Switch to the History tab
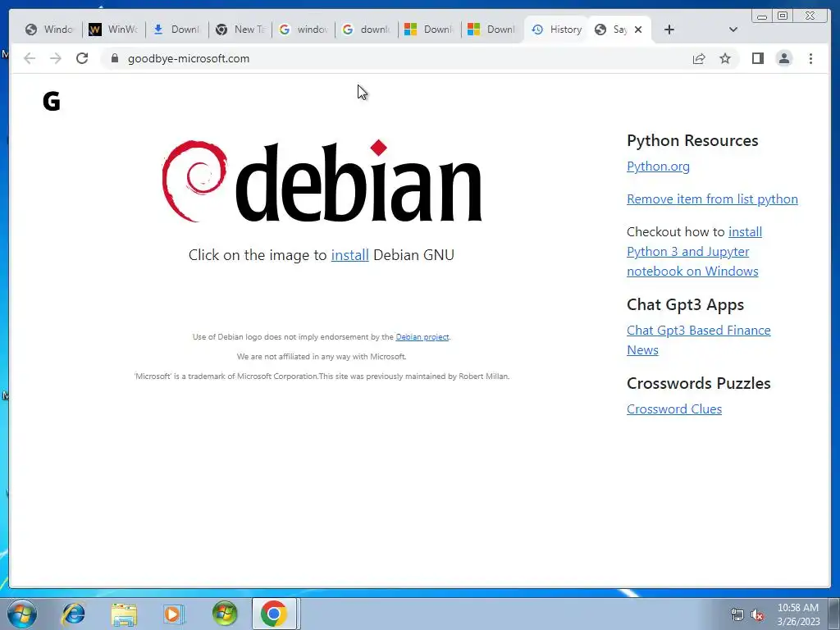Image resolution: width=840 pixels, height=630 pixels. [x=557, y=30]
